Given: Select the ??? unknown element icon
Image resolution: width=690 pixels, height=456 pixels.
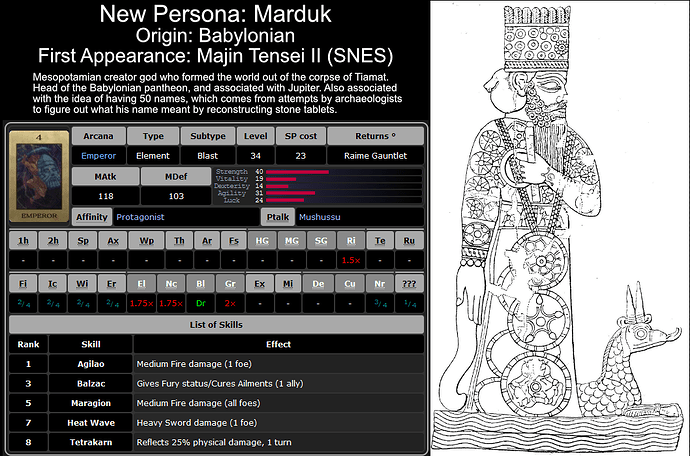Looking at the screenshot, I should pos(409,284).
